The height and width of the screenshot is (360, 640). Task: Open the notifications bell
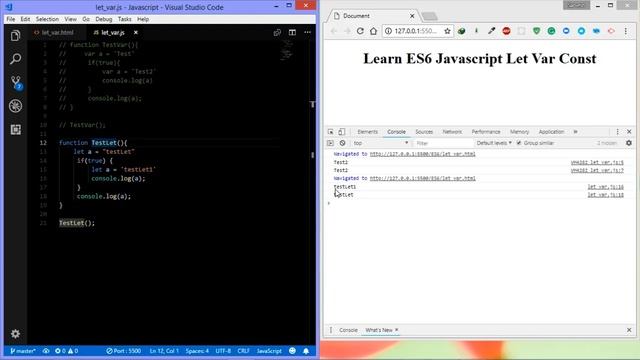306,351
